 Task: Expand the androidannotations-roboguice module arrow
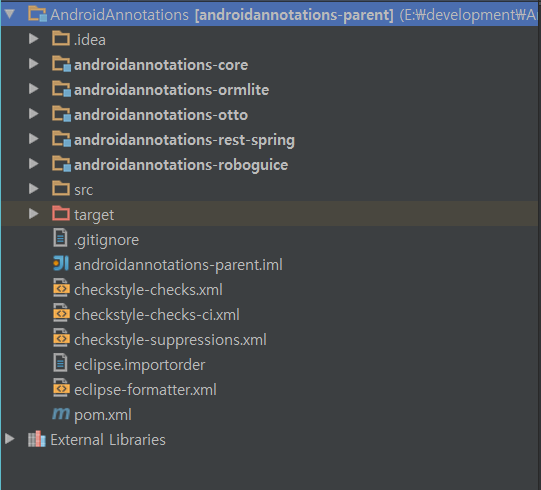click(33, 164)
